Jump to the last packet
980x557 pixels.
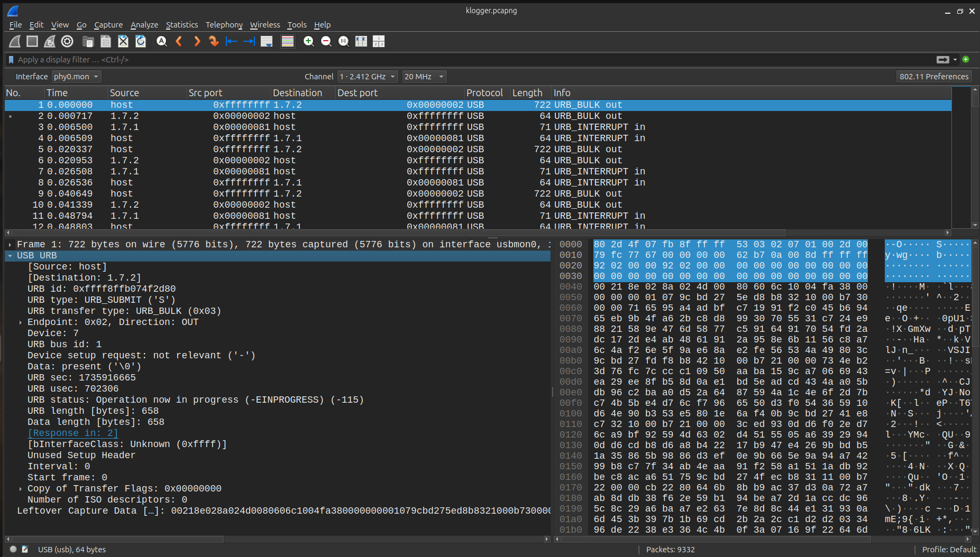tap(249, 41)
